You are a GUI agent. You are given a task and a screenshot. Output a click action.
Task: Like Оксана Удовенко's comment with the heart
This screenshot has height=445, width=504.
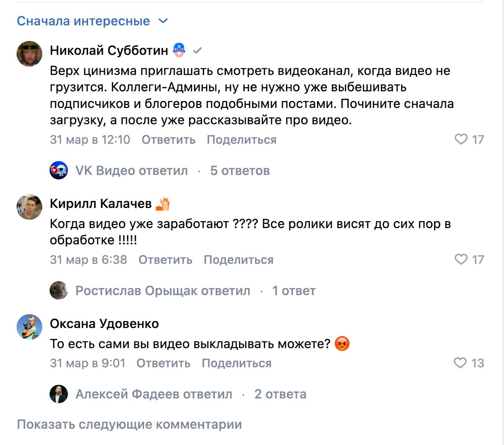click(460, 363)
